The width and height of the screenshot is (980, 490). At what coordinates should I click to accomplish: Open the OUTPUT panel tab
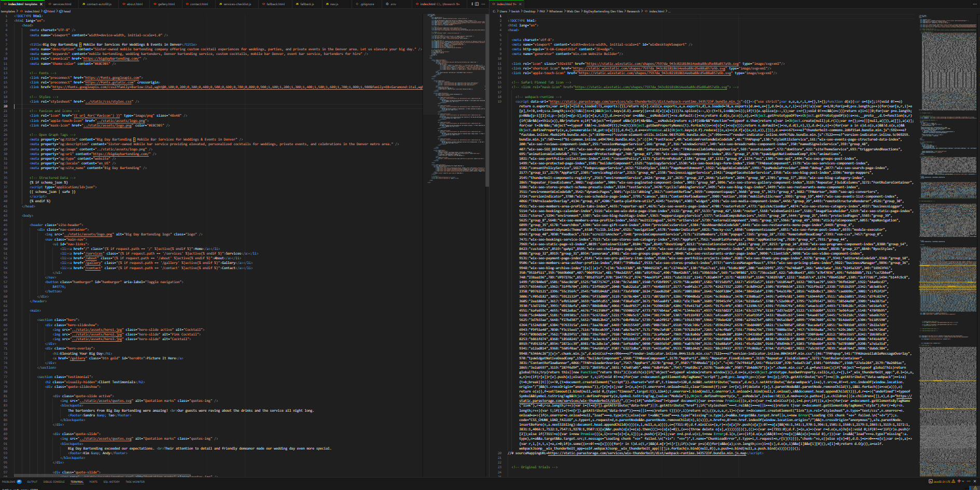32,482
